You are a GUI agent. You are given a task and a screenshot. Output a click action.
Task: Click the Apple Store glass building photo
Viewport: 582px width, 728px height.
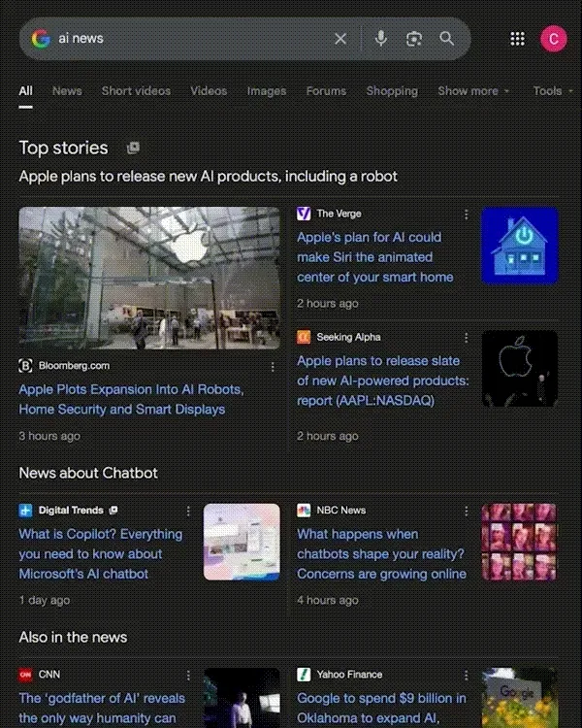point(149,278)
